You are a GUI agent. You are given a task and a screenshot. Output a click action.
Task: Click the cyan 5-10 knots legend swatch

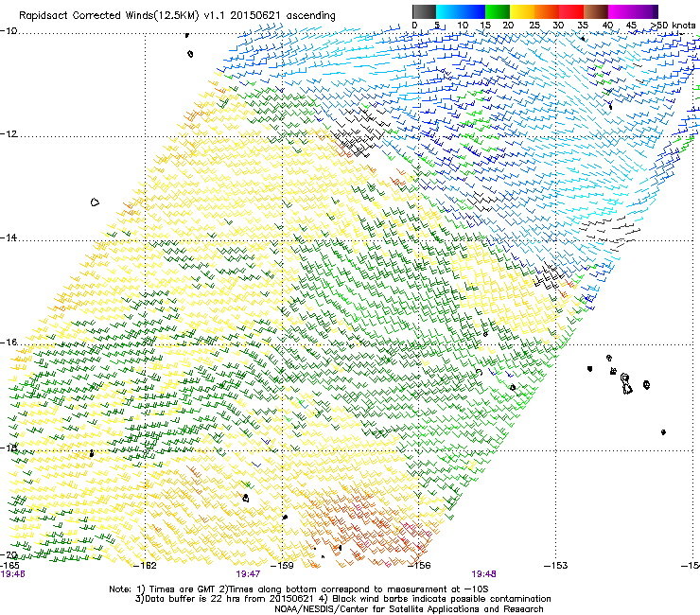coord(448,11)
